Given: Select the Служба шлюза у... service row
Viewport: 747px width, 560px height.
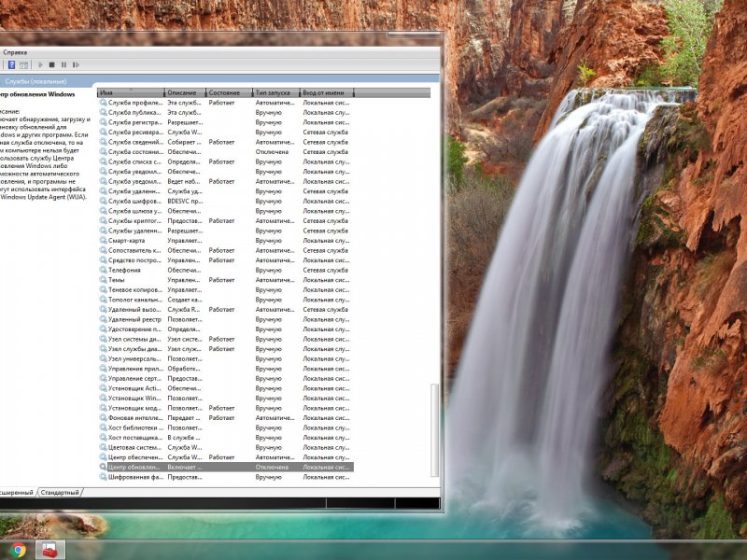Looking at the screenshot, I should tap(226, 211).
